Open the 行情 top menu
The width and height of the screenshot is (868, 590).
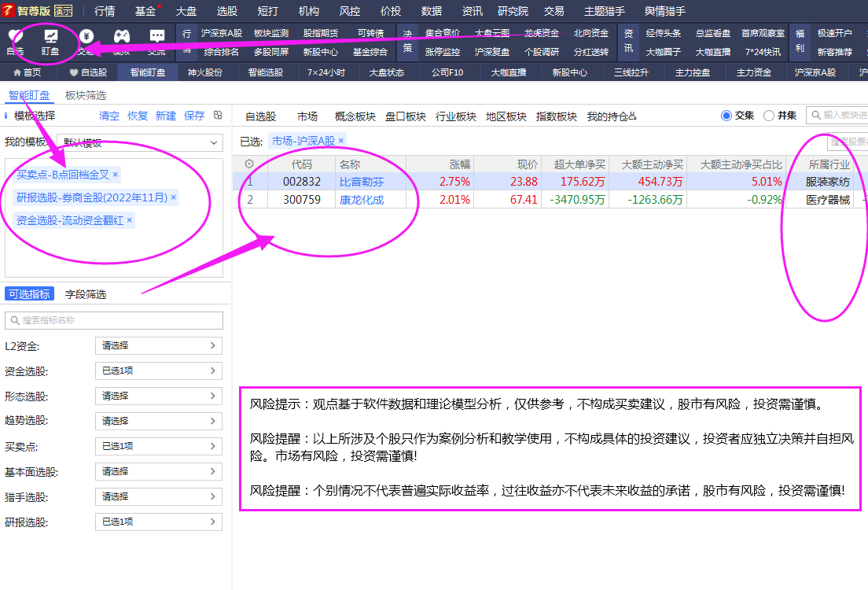pyautogui.click(x=105, y=11)
